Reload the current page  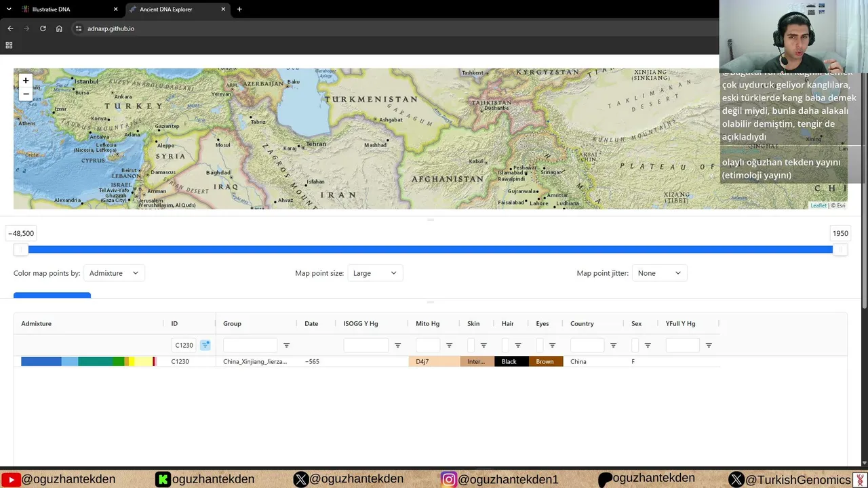pyautogui.click(x=43, y=28)
